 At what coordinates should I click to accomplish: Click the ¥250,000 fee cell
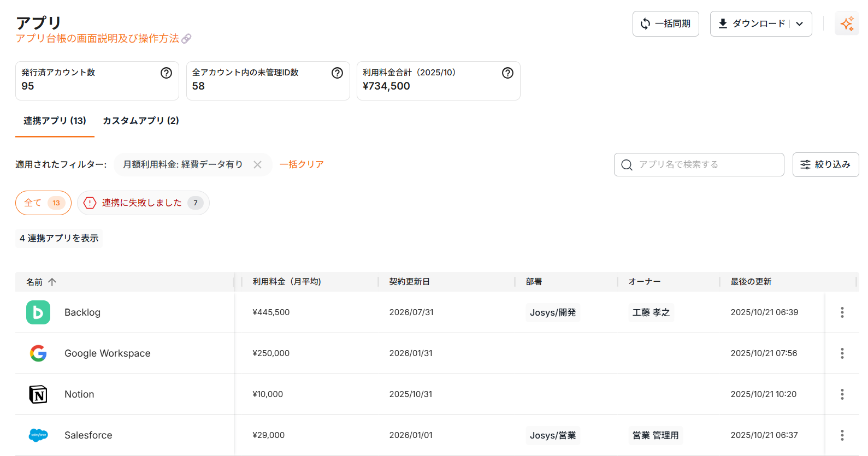pyautogui.click(x=271, y=353)
